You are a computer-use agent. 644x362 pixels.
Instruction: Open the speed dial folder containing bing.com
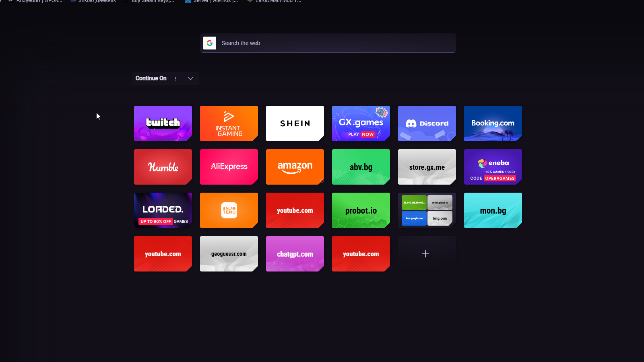(x=427, y=210)
